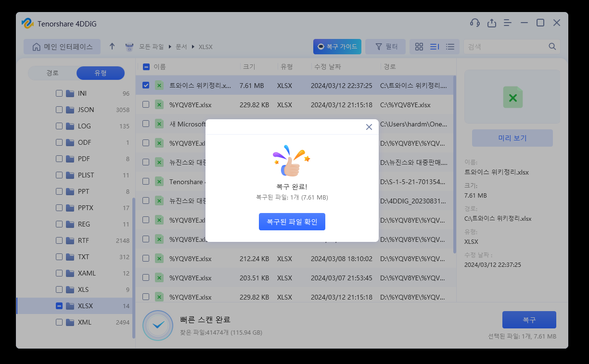Sort by the 이름 column header
589x364 pixels.
click(x=160, y=67)
